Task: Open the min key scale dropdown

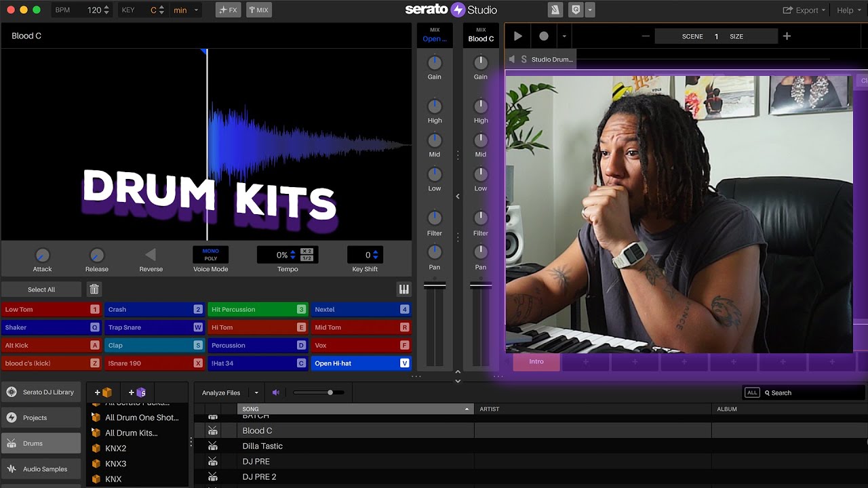Action: click(186, 10)
